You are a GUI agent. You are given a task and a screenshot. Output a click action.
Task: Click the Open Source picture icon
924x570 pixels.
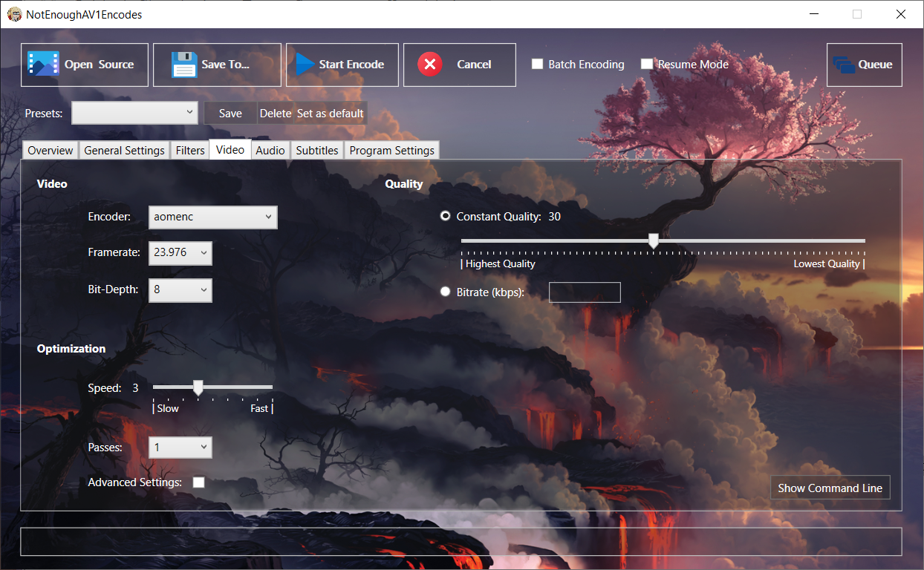click(43, 65)
